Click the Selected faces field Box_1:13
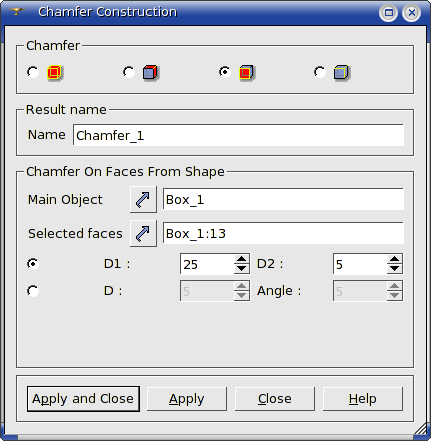The image size is (431, 441). click(283, 233)
